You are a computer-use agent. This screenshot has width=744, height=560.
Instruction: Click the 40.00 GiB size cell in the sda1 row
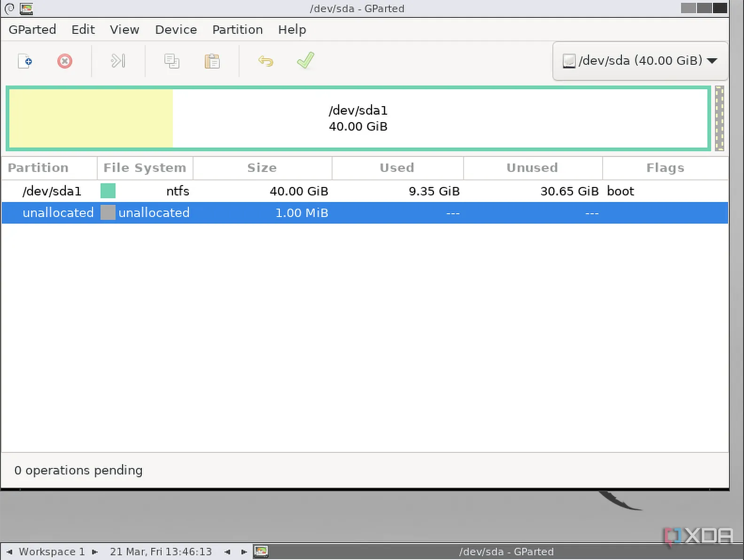tap(299, 191)
